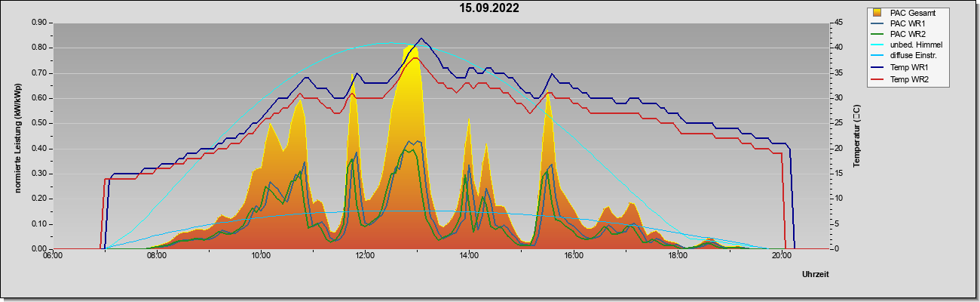This screenshot has width=980, height=302.
Task: Click the diffuse Einstr. legend entry
Action: 910,57
